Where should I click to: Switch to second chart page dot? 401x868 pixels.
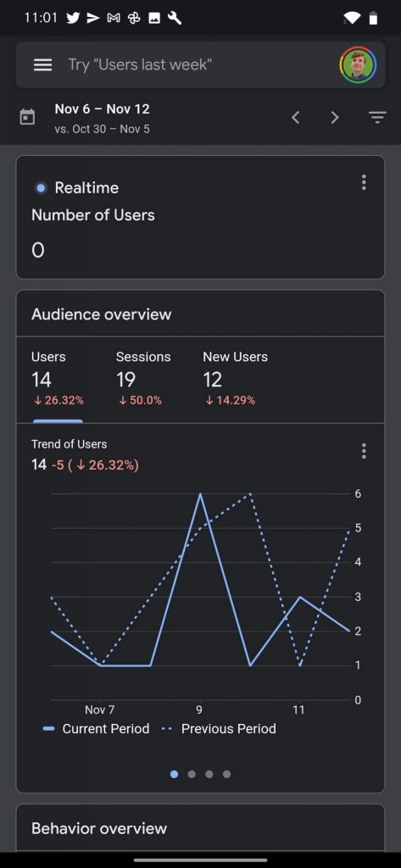192,774
